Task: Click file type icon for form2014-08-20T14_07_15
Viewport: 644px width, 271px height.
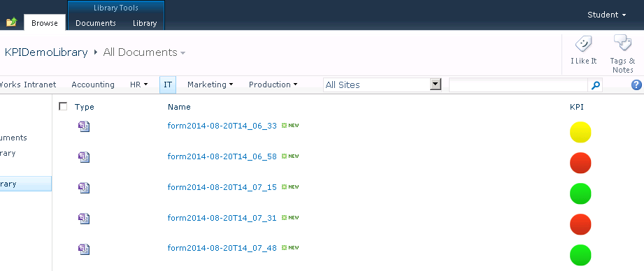Action: [84, 188]
